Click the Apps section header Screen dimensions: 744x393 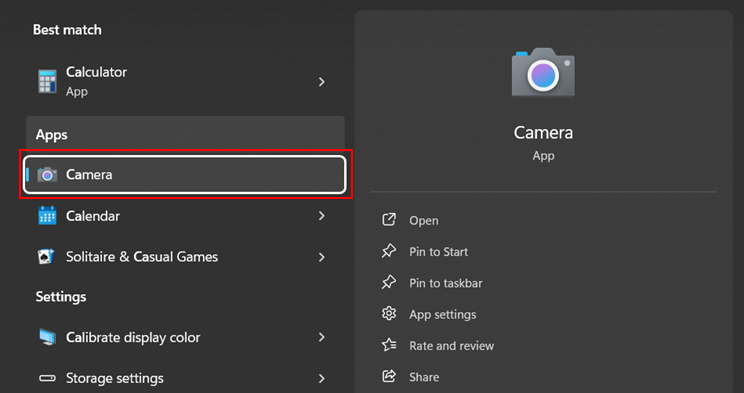(x=51, y=135)
